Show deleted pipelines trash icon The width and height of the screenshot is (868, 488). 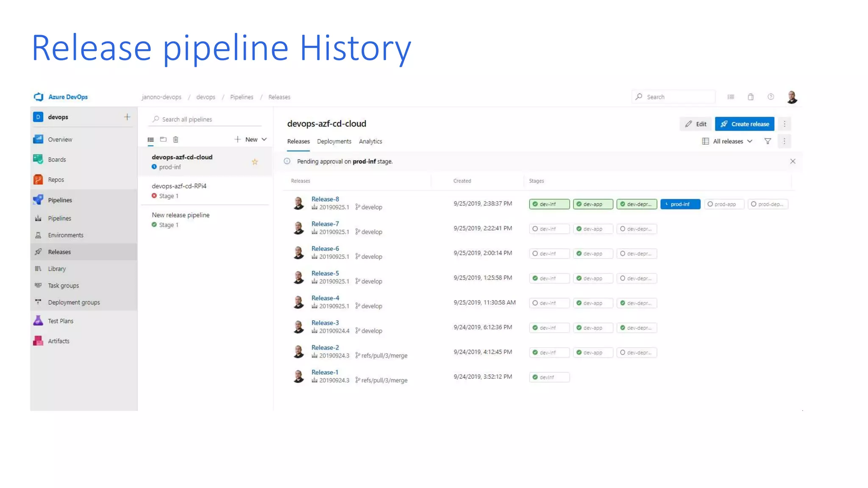tap(176, 139)
